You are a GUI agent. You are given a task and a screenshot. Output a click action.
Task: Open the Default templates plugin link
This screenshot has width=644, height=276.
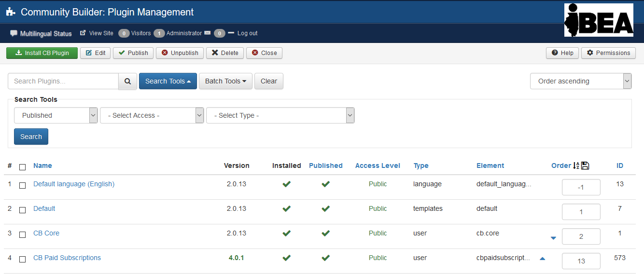[44, 208]
